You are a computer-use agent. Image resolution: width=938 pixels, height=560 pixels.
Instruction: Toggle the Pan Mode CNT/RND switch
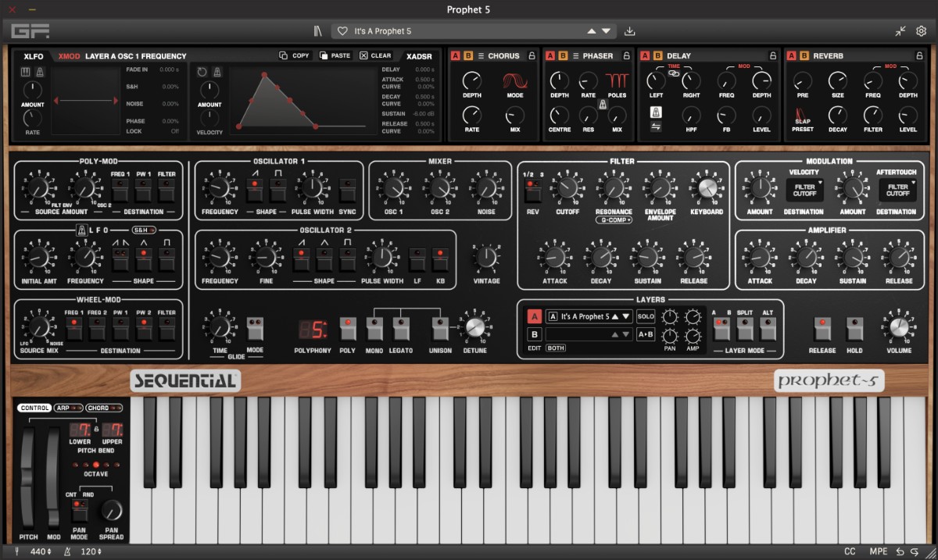pos(79,509)
